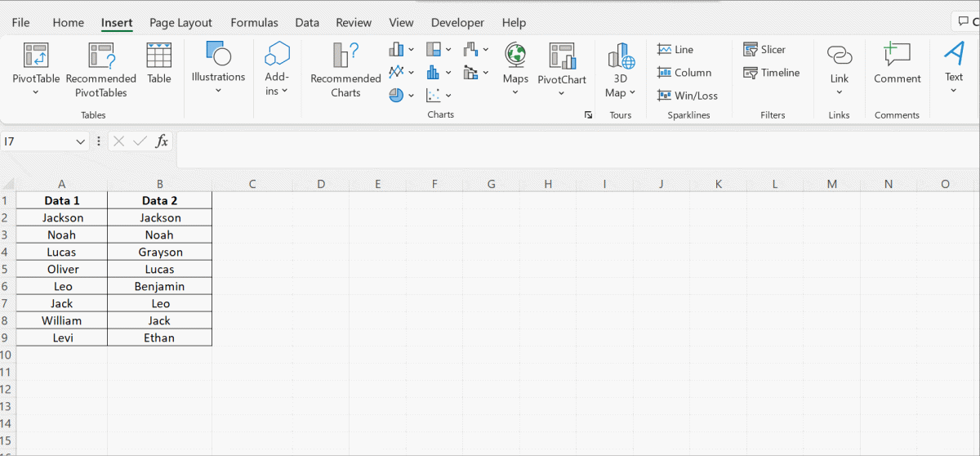Switch to the Formulas tab
This screenshot has height=456, width=980.
tap(254, 23)
